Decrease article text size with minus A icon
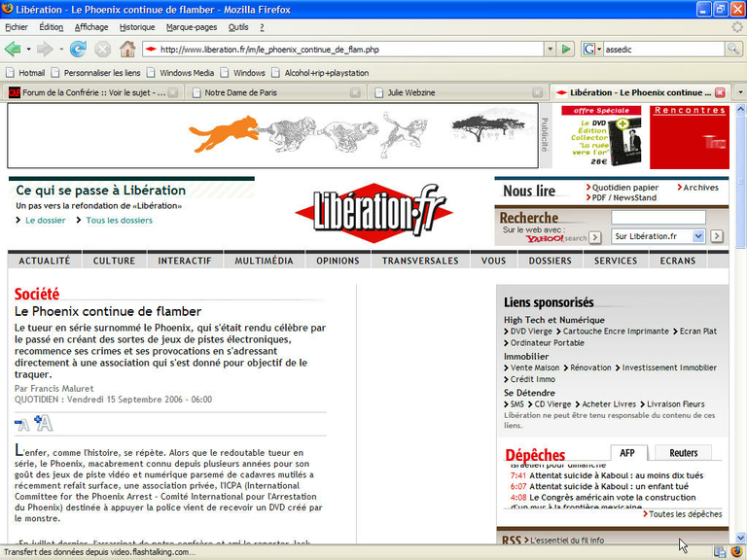This screenshot has height=560, width=747. coord(22,424)
